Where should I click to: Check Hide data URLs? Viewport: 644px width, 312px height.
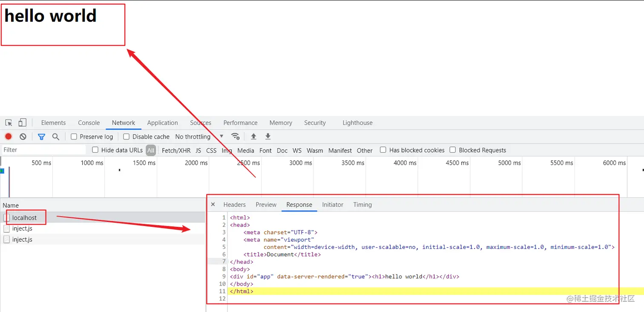pos(95,150)
